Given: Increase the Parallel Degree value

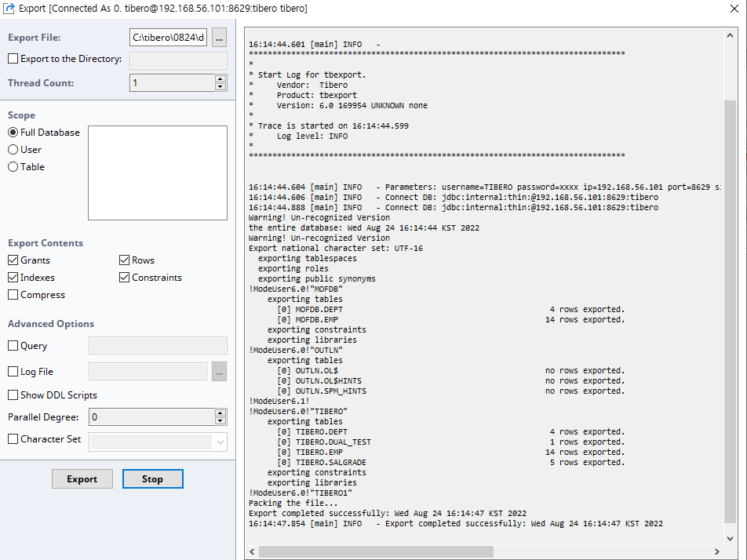Looking at the screenshot, I should [220, 413].
